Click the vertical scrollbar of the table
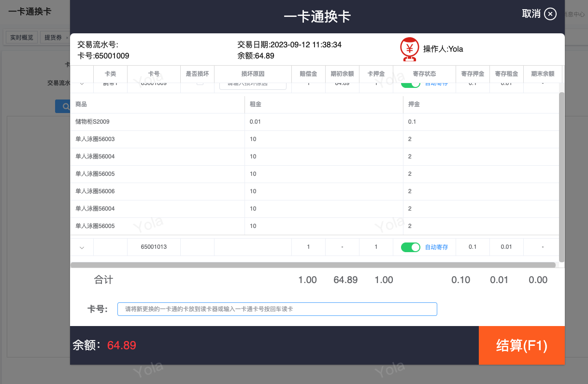 (561, 177)
